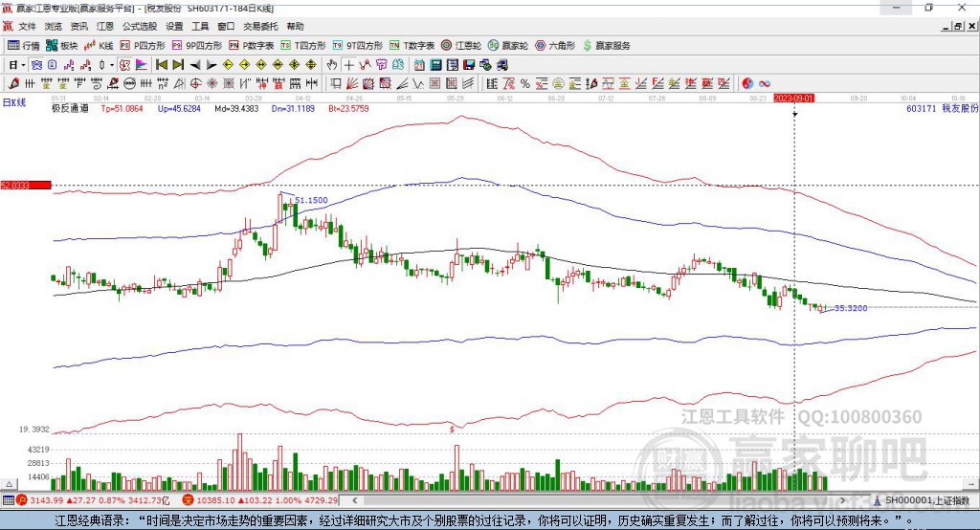Open the 江恩 menu
This screenshot has width=980, height=530.
tap(105, 26)
